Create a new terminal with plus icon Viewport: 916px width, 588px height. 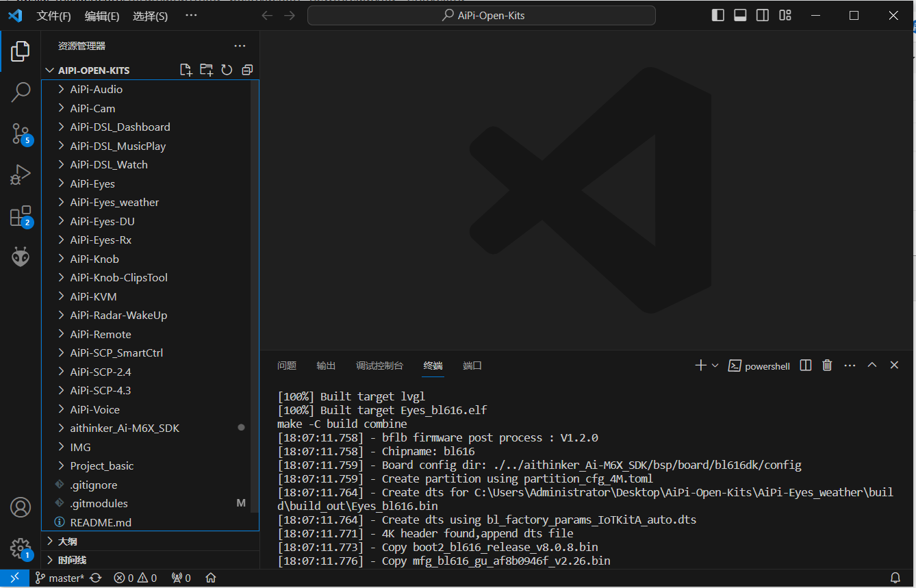700,366
